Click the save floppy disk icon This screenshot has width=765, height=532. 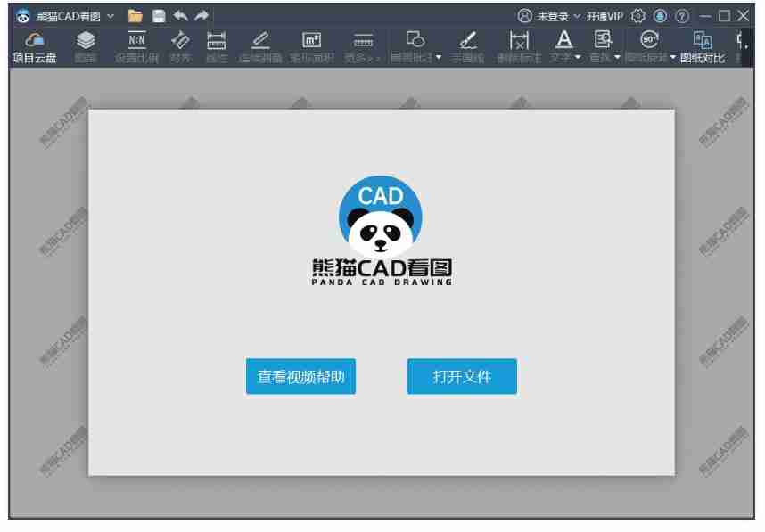[159, 16]
